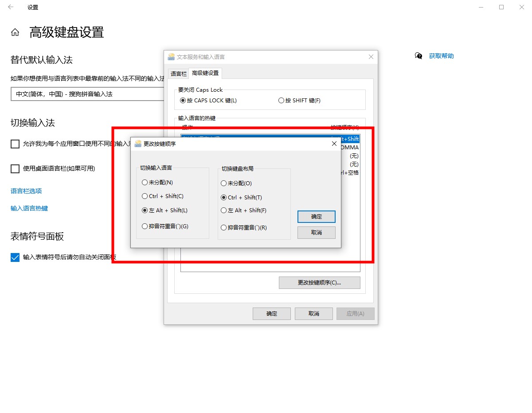Image resolution: width=532 pixels, height=413 pixels.
Task: Click the get-help chat icon
Action: (418, 56)
